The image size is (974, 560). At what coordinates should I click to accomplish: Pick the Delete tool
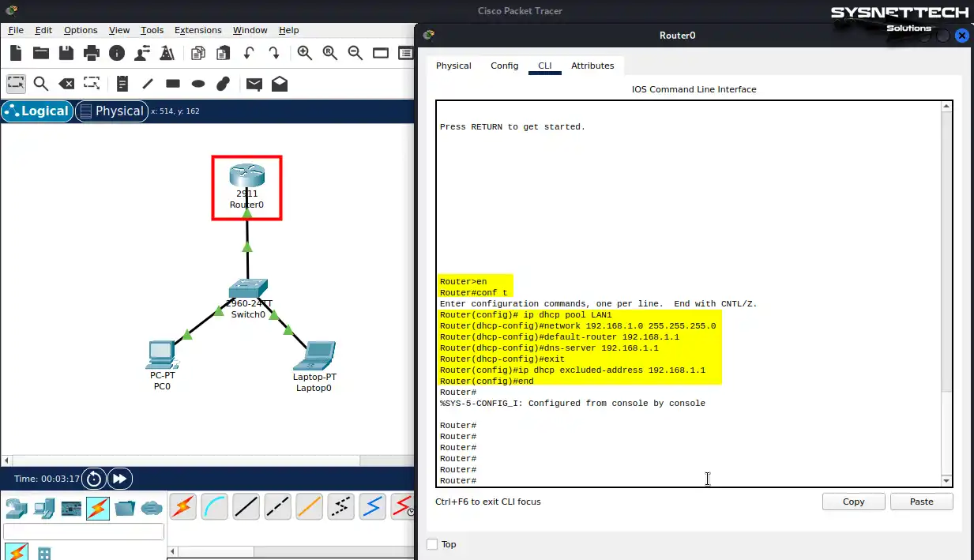67,83
